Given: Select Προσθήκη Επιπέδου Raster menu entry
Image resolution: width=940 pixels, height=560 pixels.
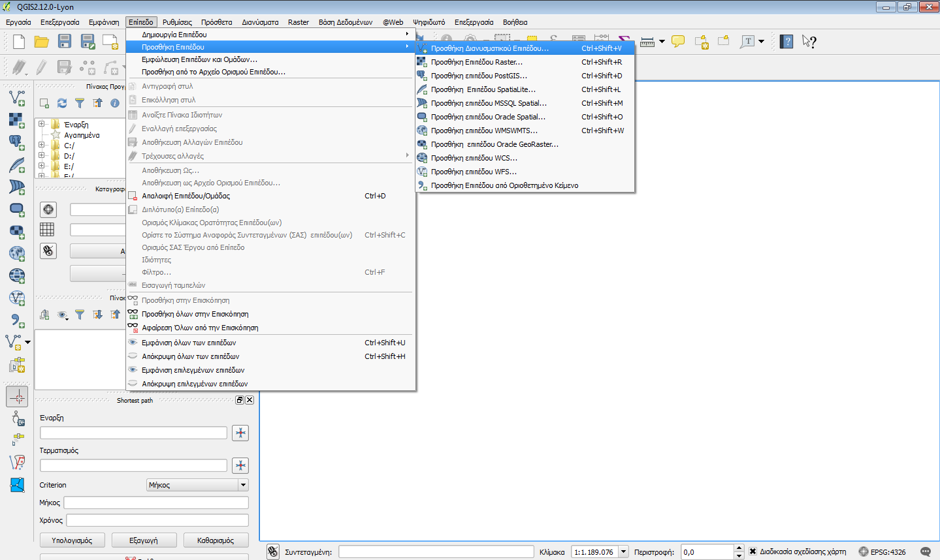Looking at the screenshot, I should pyautogui.click(x=525, y=62).
